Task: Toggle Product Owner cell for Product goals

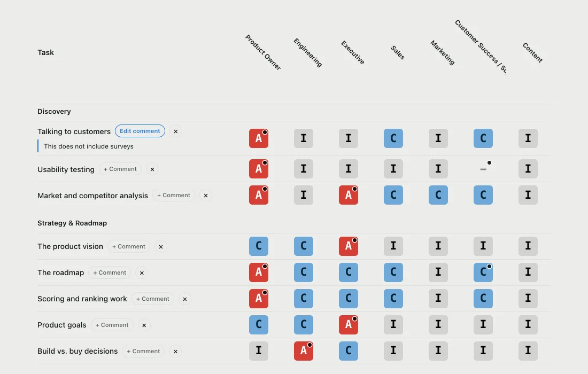Action: point(259,325)
